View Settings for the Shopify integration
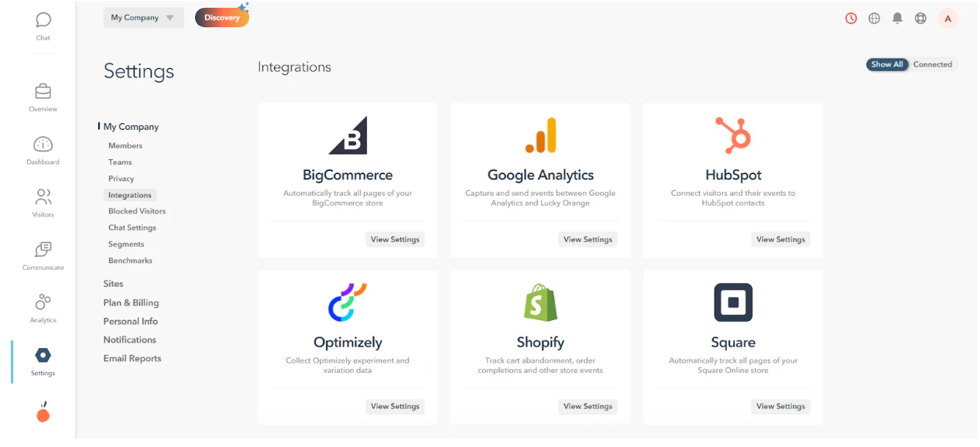Viewport: 980px width, 447px height. [x=588, y=406]
